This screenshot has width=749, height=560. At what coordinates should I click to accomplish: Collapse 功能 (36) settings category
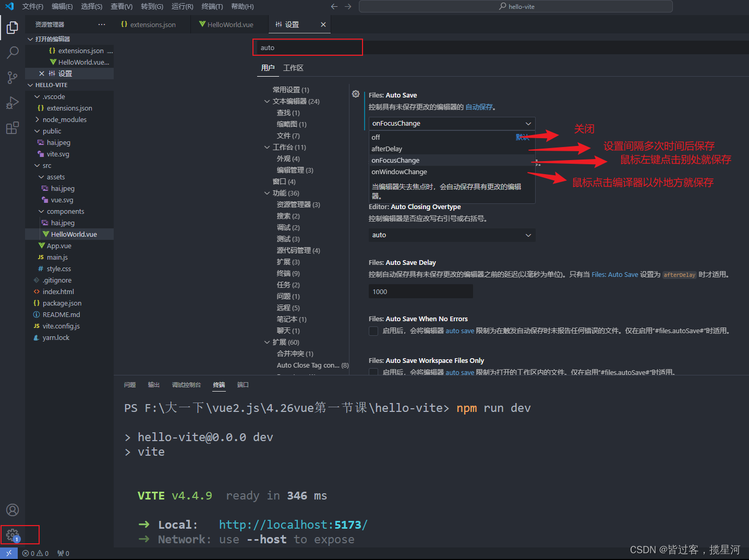coord(267,193)
